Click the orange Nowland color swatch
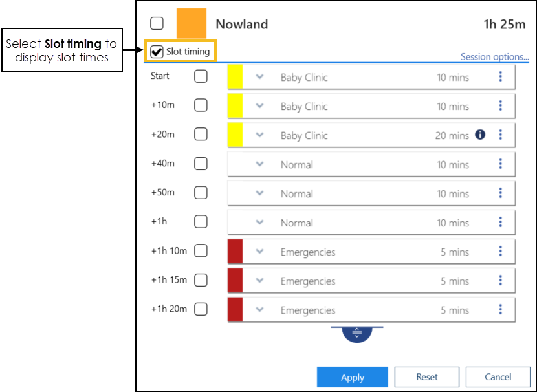537x392 pixels. tap(192, 24)
